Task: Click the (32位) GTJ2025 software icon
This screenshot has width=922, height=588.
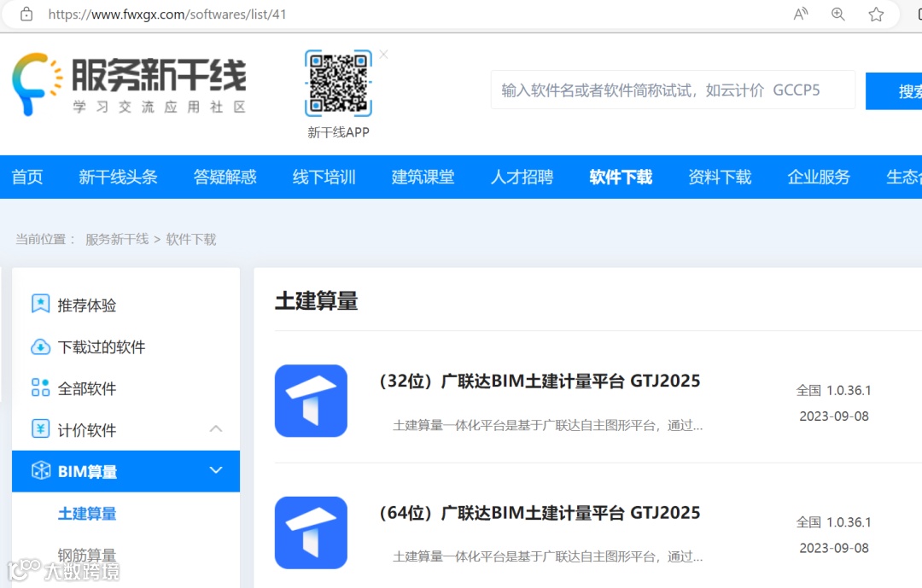Action: tap(311, 400)
